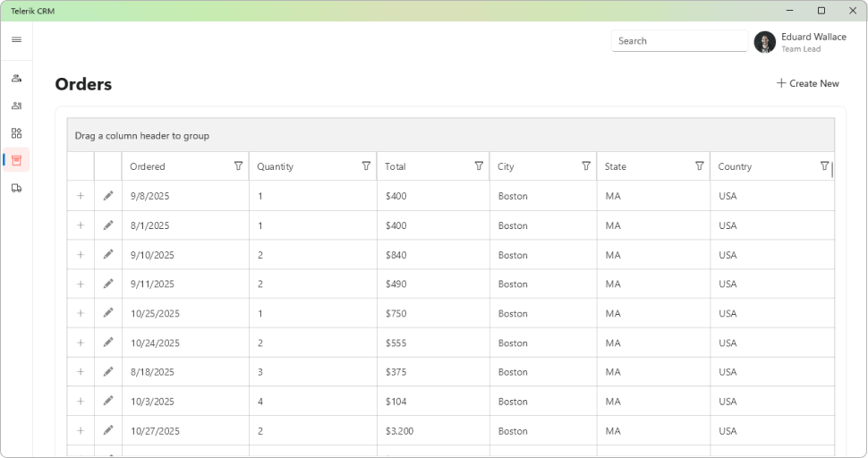Viewport: 868px width, 458px height.
Task: Expand the 10/3/2025 order row
Action: pos(81,401)
